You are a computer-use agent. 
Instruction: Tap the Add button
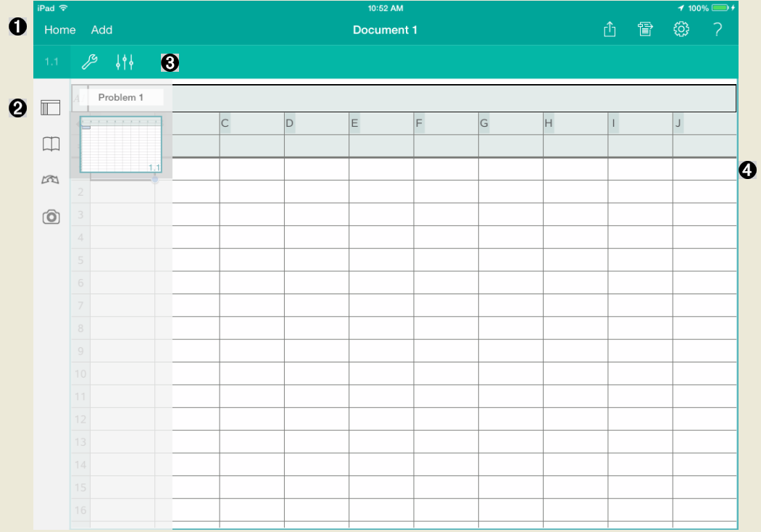coord(101,30)
